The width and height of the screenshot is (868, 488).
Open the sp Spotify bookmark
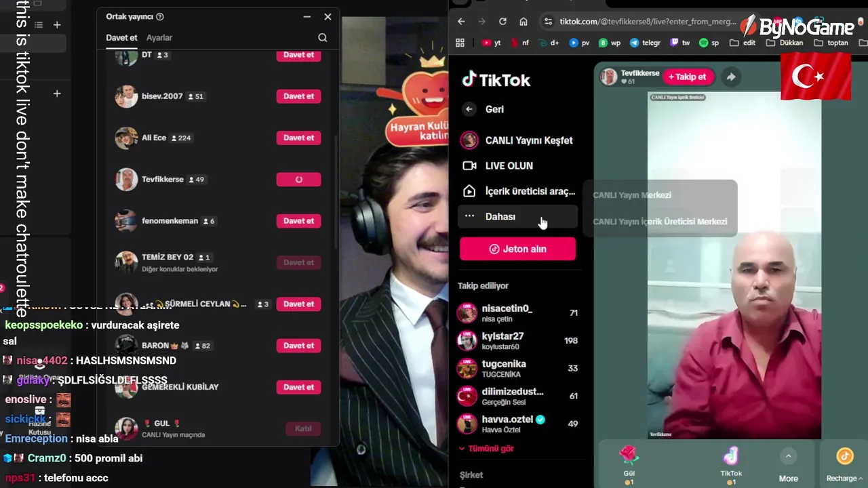(x=709, y=43)
